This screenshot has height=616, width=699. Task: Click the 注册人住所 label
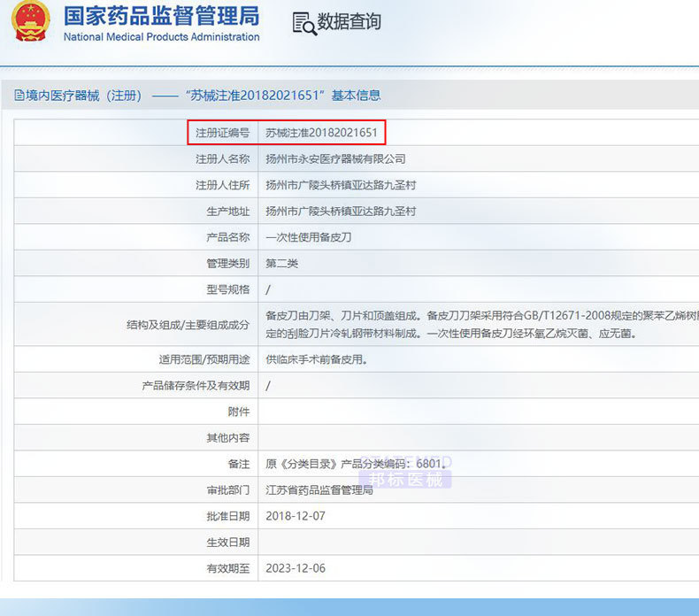pos(222,185)
